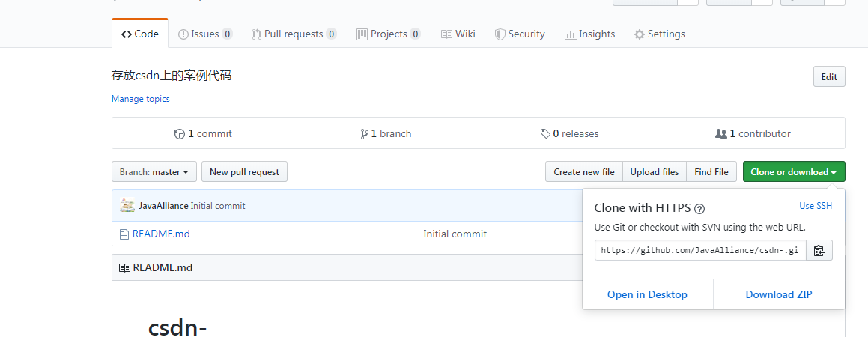The image size is (868, 337).
Task: Click the Projects board icon
Action: click(362, 34)
